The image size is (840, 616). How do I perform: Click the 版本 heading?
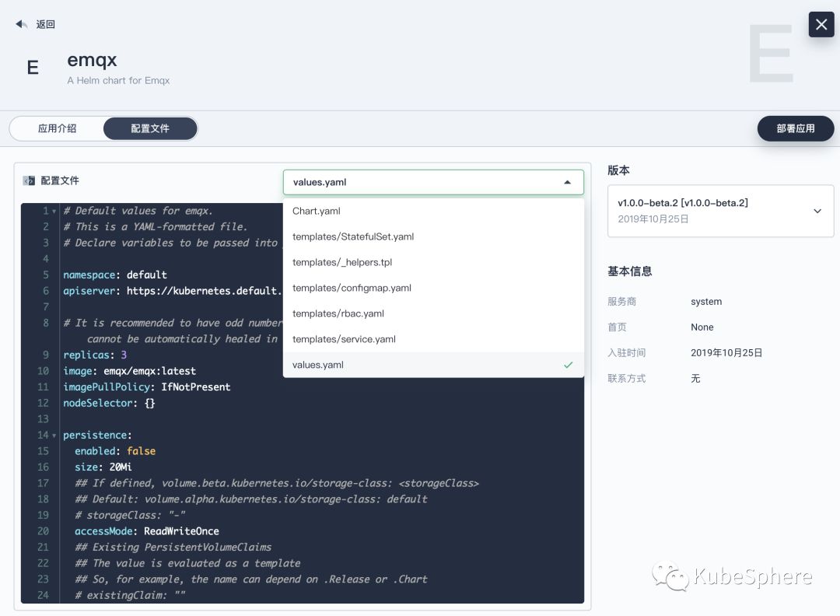pyautogui.click(x=619, y=171)
